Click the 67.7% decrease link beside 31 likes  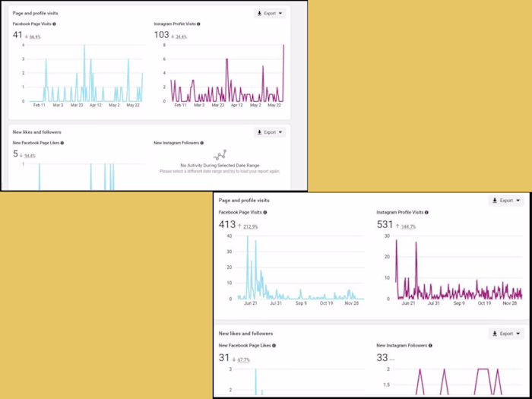(244, 359)
